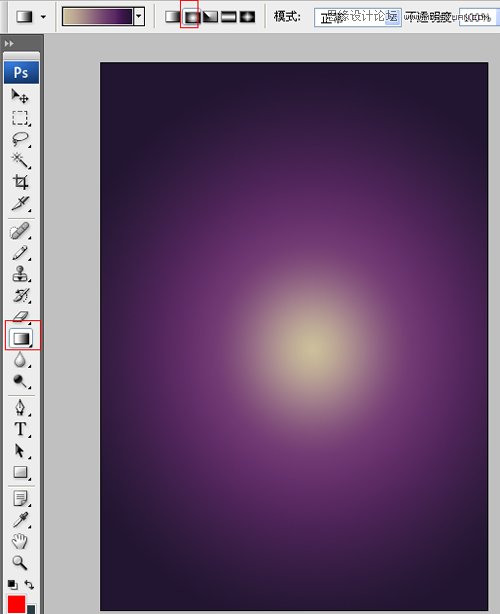500x614 pixels.
Task: Select the Pen tool
Action: (20, 408)
